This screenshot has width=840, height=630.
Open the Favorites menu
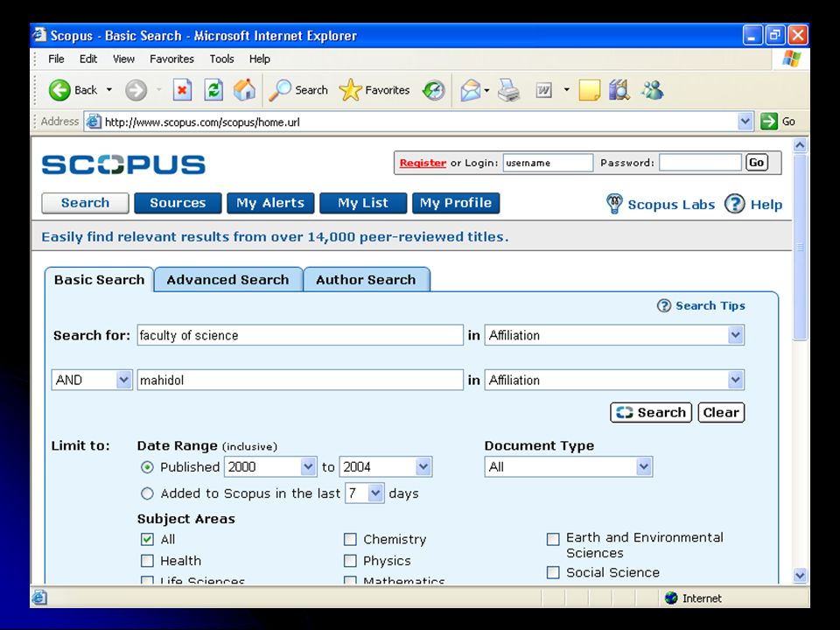click(171, 59)
